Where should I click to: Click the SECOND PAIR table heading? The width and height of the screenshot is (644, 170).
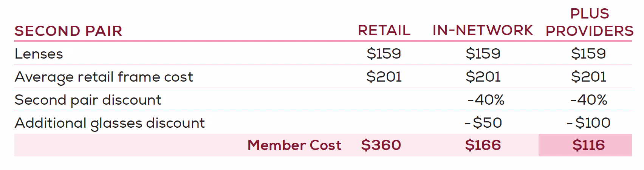68,31
